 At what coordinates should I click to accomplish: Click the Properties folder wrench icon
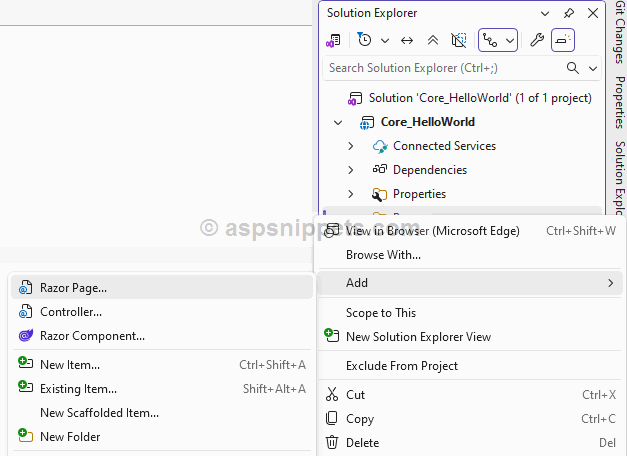(x=379, y=194)
